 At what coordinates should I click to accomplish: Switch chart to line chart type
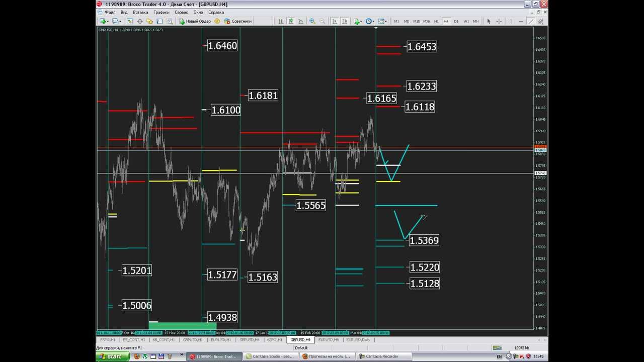301,21
